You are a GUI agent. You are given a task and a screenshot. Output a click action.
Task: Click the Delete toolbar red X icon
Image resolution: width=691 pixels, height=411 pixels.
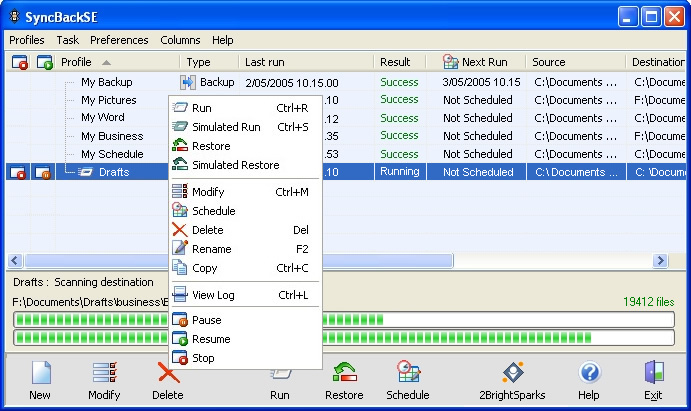coord(168,372)
